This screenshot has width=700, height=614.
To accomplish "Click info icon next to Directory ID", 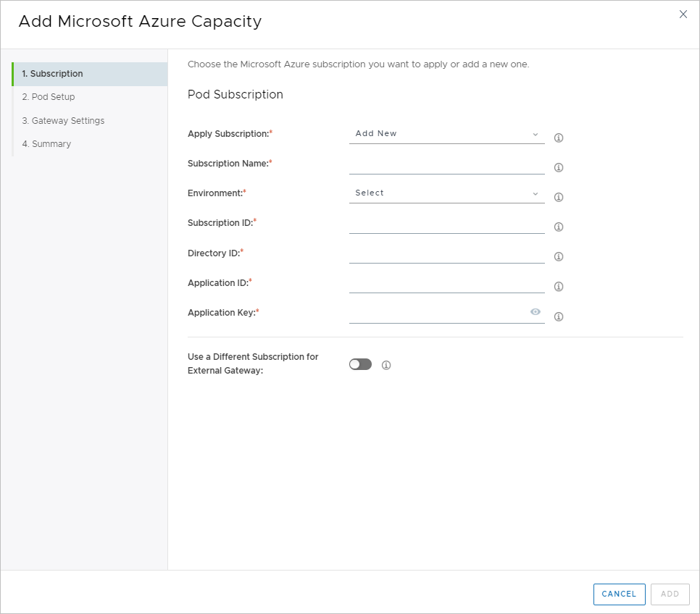I will click(x=559, y=256).
